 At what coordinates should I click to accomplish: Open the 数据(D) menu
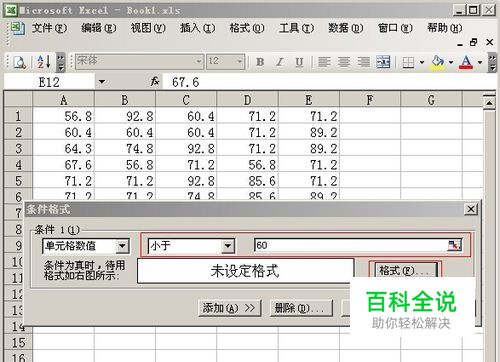(x=346, y=28)
